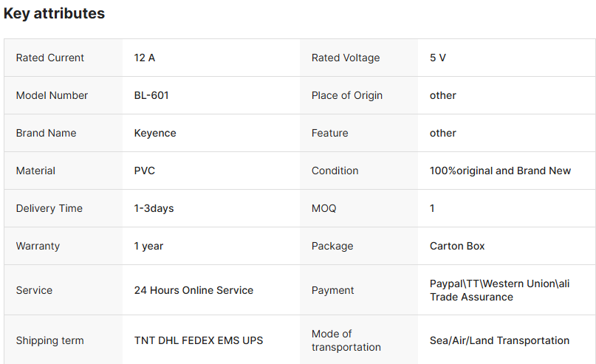Select the Rated Current label cell
This screenshot has width=596, height=364.
(50, 58)
